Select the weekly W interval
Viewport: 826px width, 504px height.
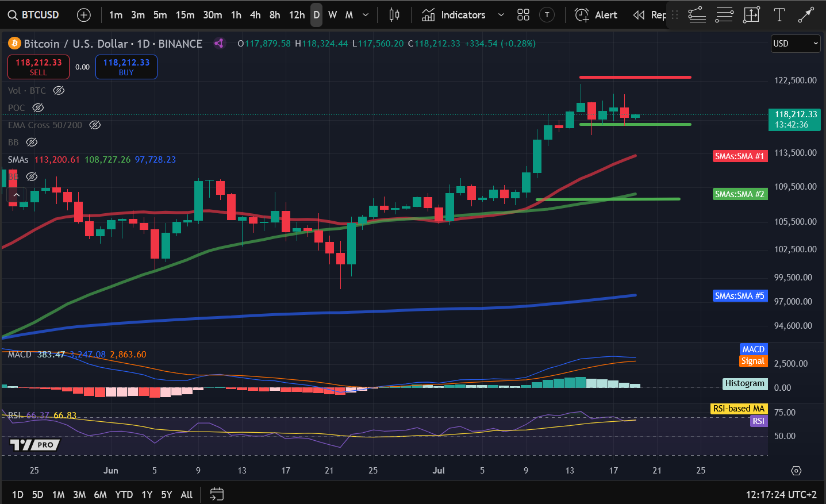333,15
